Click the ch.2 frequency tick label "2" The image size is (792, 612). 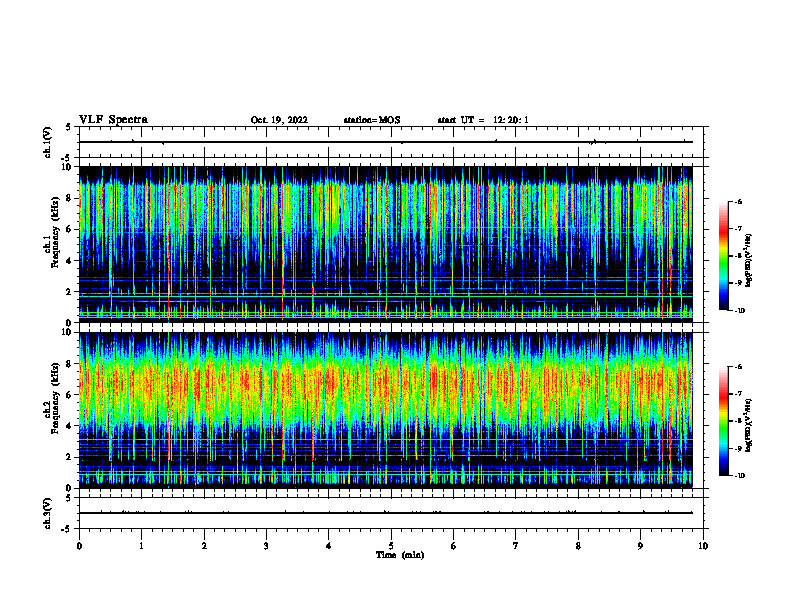(x=69, y=457)
